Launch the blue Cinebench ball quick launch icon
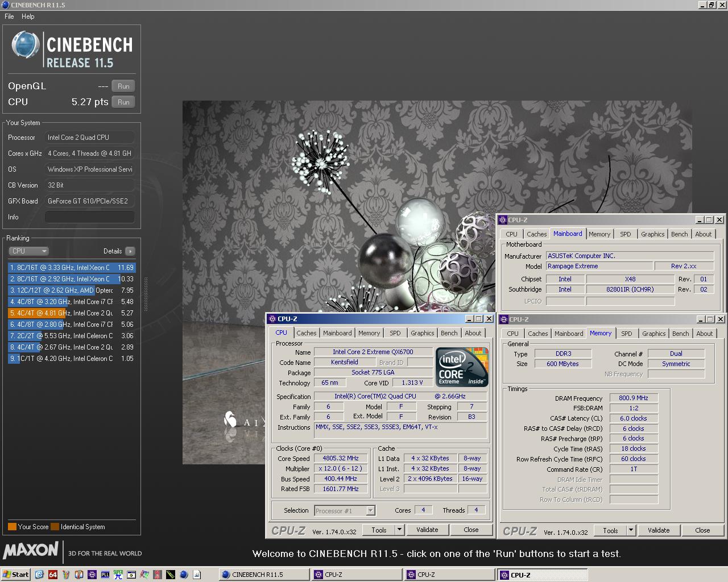728x582 pixels. (x=184, y=575)
